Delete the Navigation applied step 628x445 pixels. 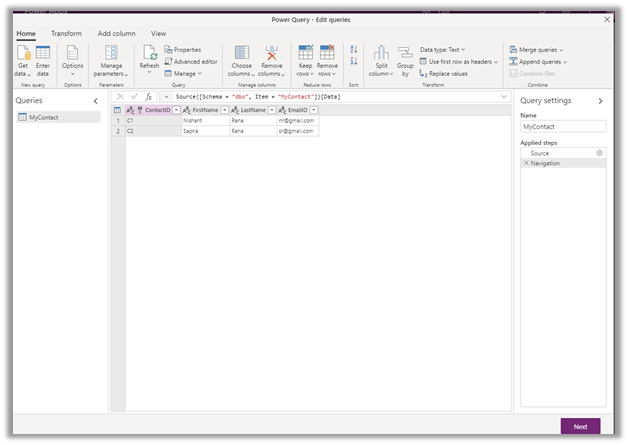tap(526, 163)
